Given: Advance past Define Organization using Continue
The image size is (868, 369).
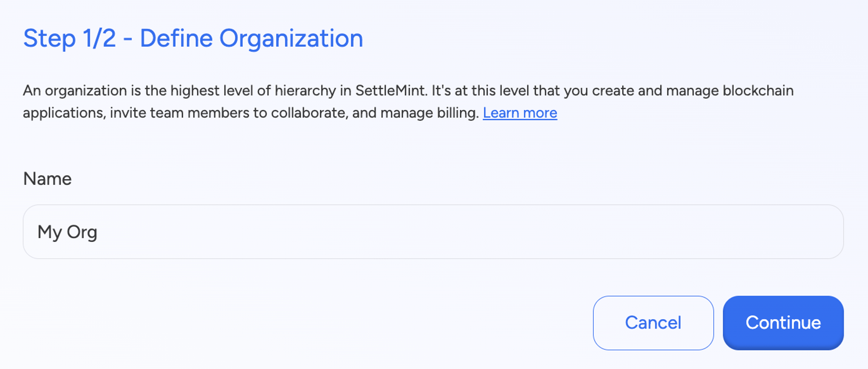Looking at the screenshot, I should (782, 322).
